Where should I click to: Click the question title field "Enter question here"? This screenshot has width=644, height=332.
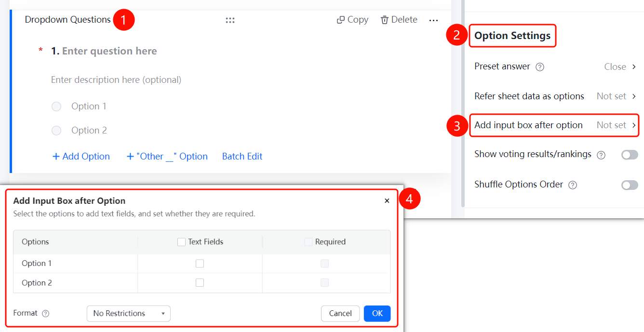(109, 51)
